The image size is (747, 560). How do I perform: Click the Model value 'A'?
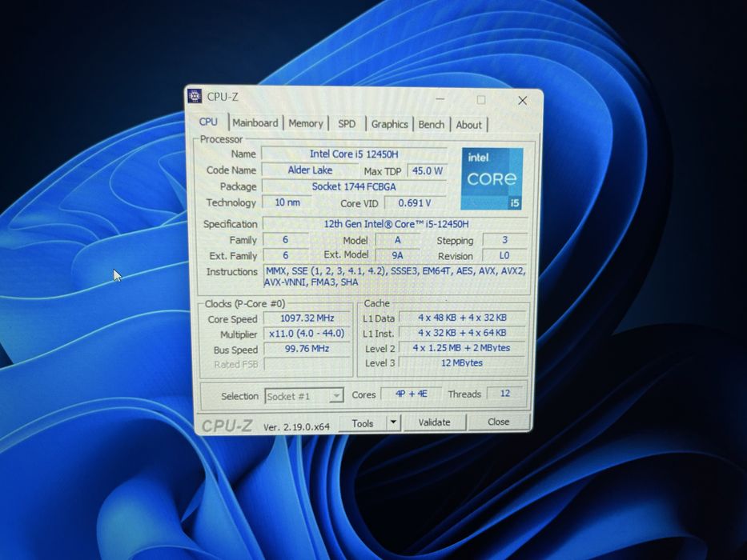click(x=398, y=240)
